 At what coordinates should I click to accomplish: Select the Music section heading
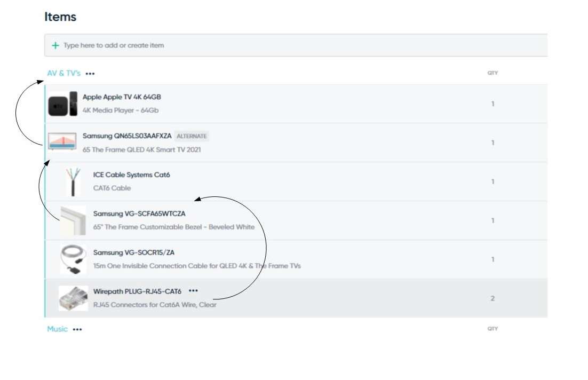point(58,329)
